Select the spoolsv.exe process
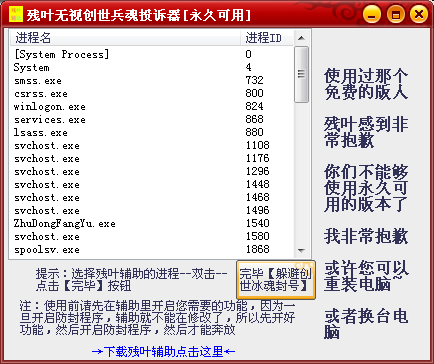Screen dimensions: 434x364 point(152,249)
